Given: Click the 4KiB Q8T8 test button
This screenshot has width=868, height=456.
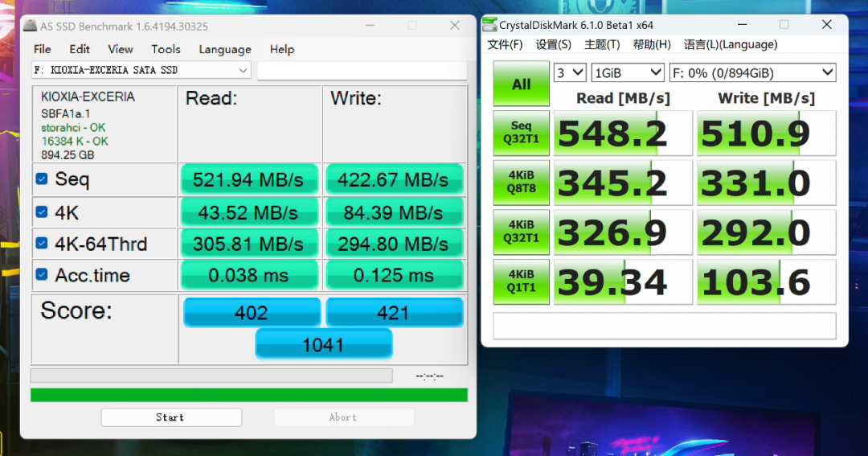Looking at the screenshot, I should [x=521, y=183].
